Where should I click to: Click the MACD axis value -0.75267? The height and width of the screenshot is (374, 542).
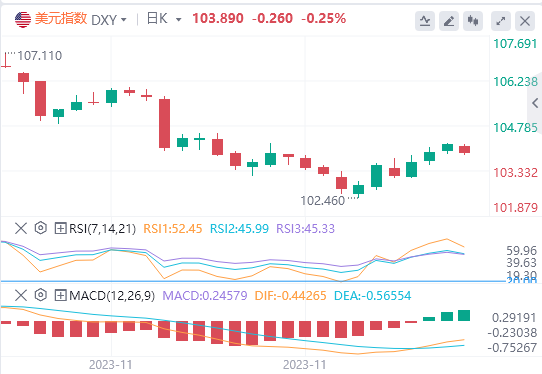pos(512,348)
